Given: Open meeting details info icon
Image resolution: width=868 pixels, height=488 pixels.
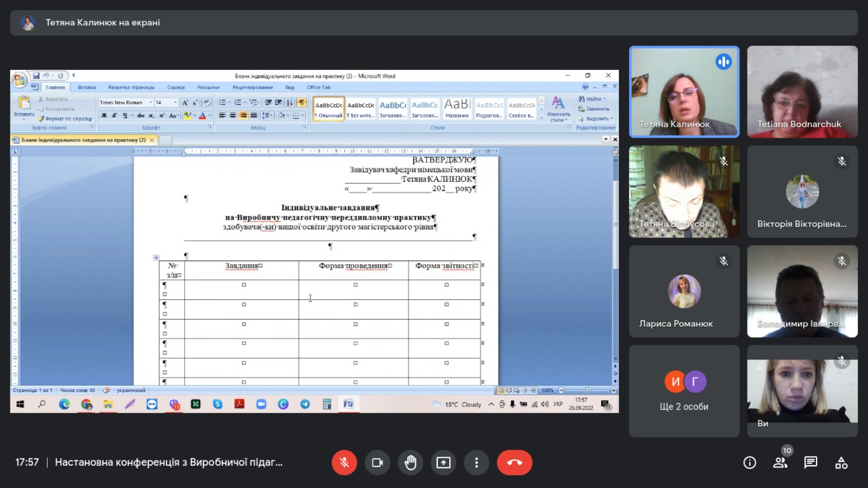Looking at the screenshot, I should 749,463.
